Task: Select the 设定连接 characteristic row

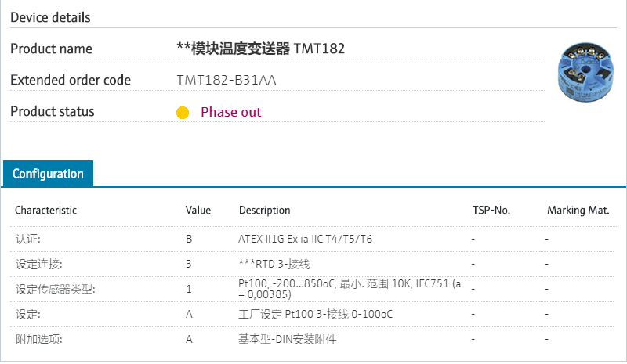Action: (38, 264)
